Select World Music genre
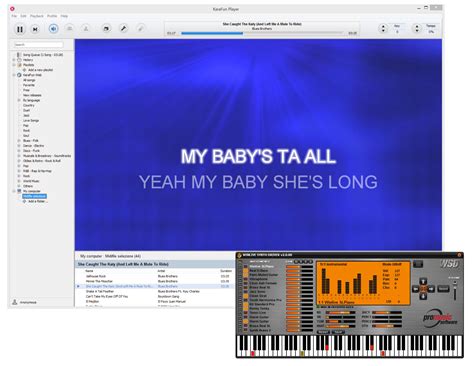474x366 pixels. click(31, 181)
